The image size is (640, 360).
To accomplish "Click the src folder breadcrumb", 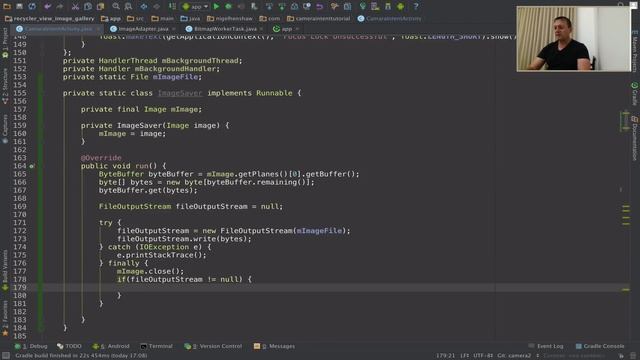I will (x=136, y=18).
